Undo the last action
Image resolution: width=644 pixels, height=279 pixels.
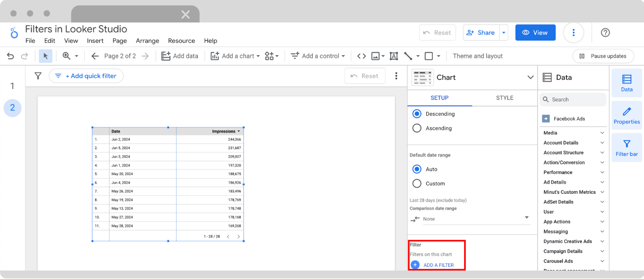[10, 56]
